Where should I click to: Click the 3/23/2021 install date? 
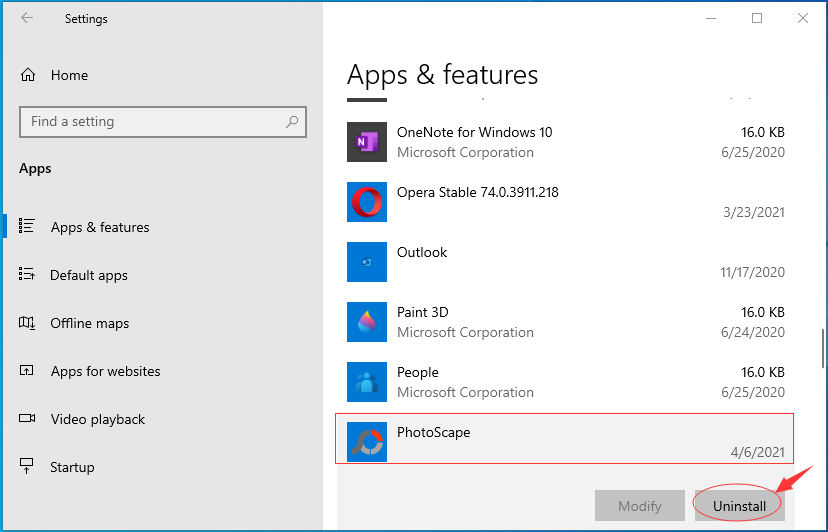point(754,212)
